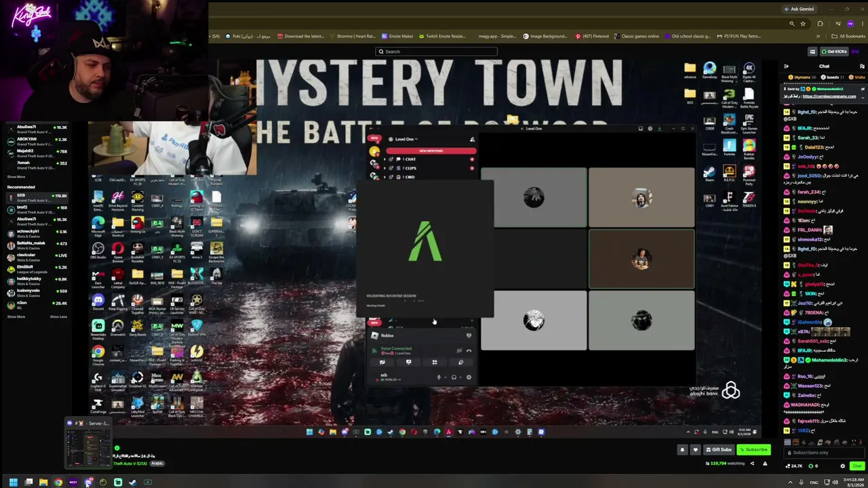Click the Ask Gemini button in Chrome
The height and width of the screenshot is (488, 868).
[x=799, y=9]
